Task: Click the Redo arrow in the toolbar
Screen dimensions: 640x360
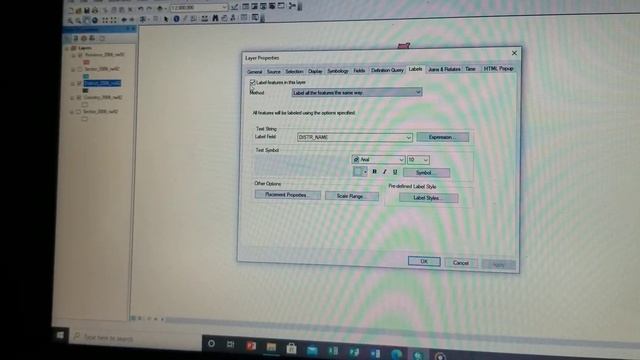Action: [149, 9]
